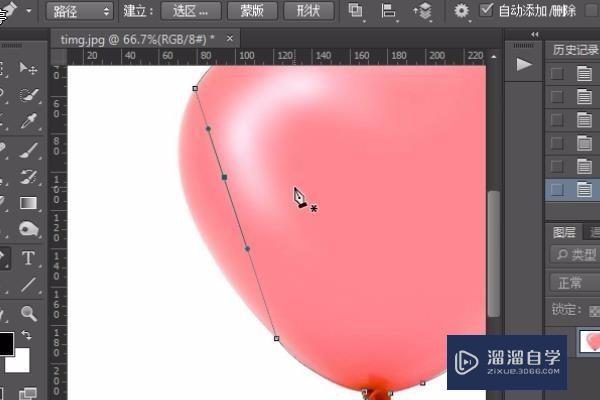Click the 选区... button
600x400 pixels.
tap(191, 11)
